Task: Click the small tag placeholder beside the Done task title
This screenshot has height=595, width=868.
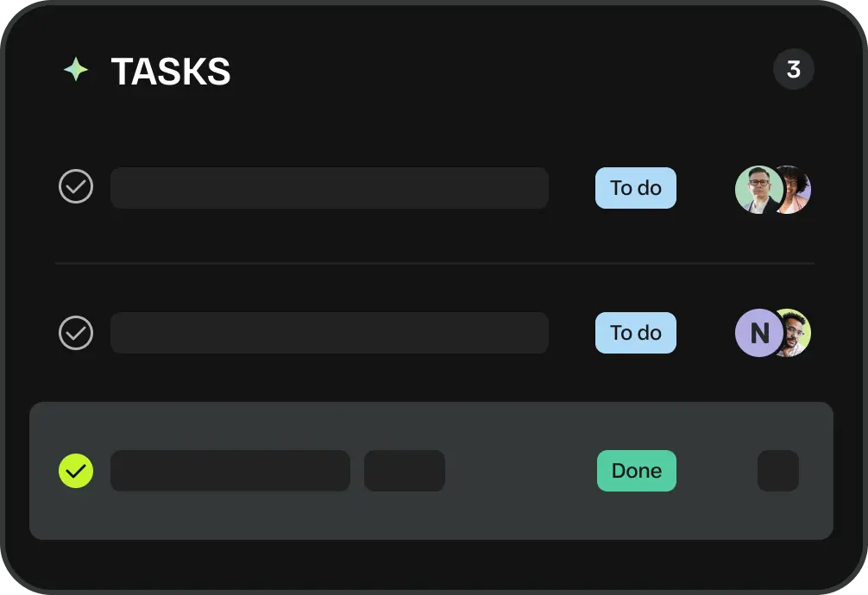Action: 404,471
